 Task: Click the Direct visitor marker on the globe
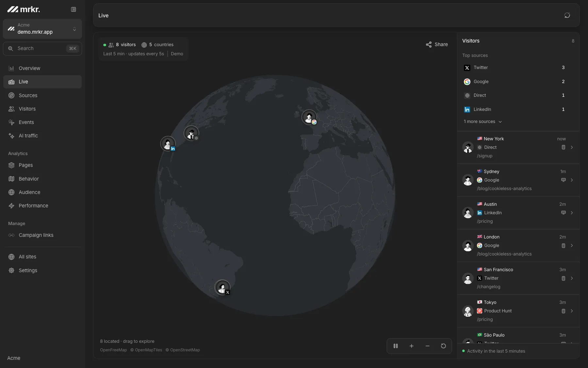[191, 133]
